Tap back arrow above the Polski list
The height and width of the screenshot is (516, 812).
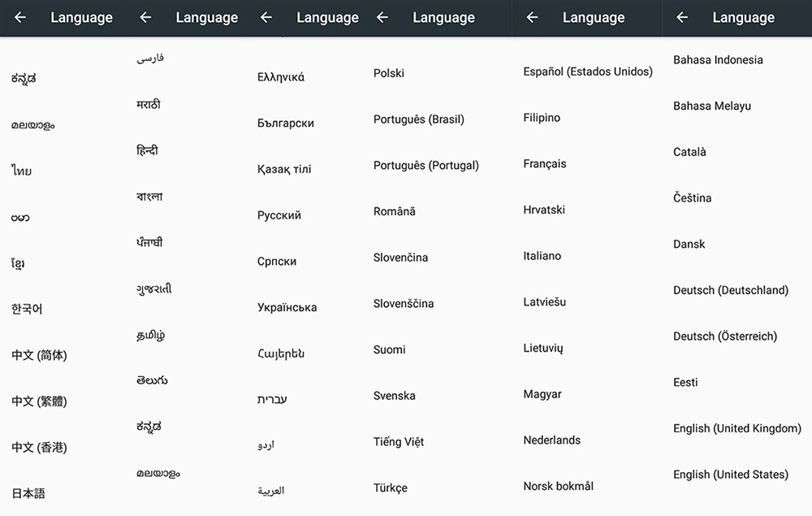(x=382, y=17)
